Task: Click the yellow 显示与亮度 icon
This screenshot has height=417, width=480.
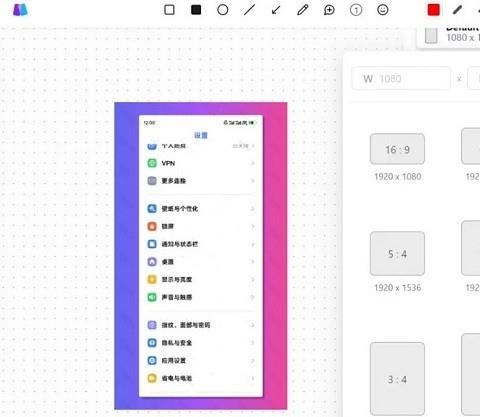Action: tap(152, 279)
